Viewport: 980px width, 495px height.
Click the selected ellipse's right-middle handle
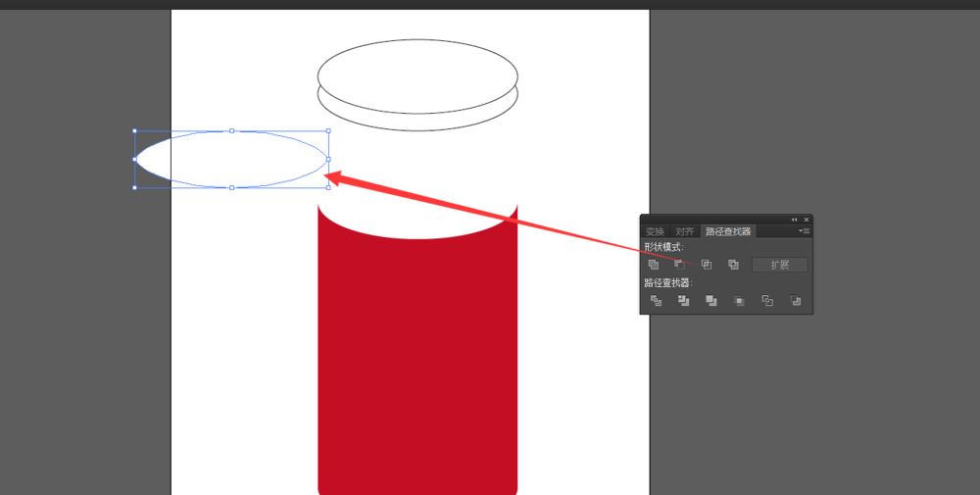328,159
